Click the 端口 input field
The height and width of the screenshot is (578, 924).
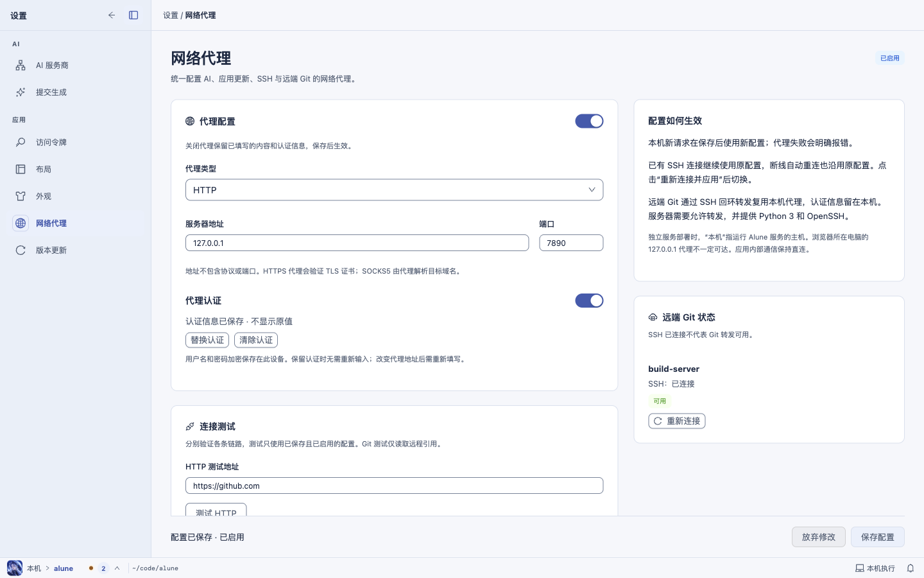(571, 243)
